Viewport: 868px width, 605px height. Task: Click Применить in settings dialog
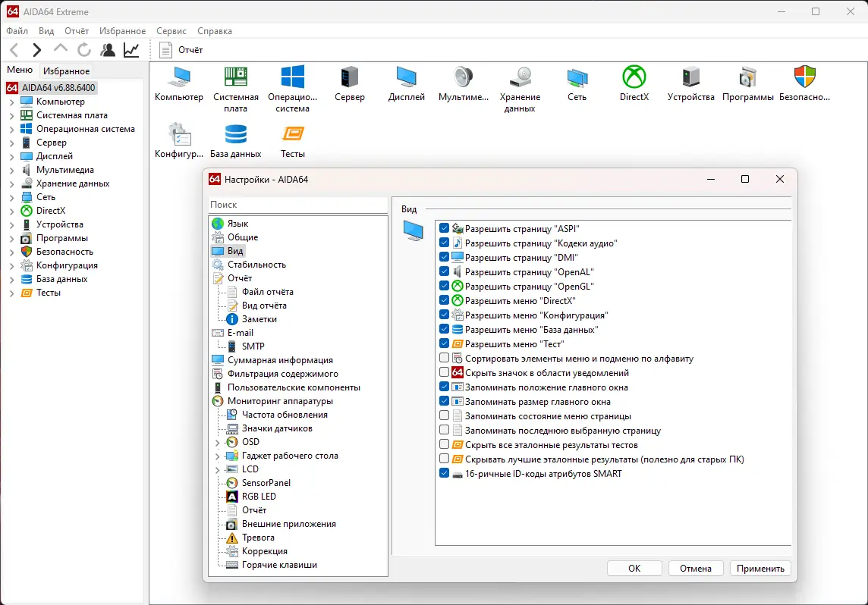click(x=760, y=569)
